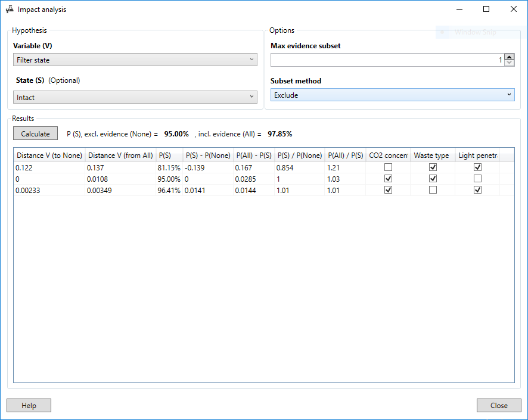Open the Subset method dropdown
The width and height of the screenshot is (528, 420).
pyautogui.click(x=392, y=95)
